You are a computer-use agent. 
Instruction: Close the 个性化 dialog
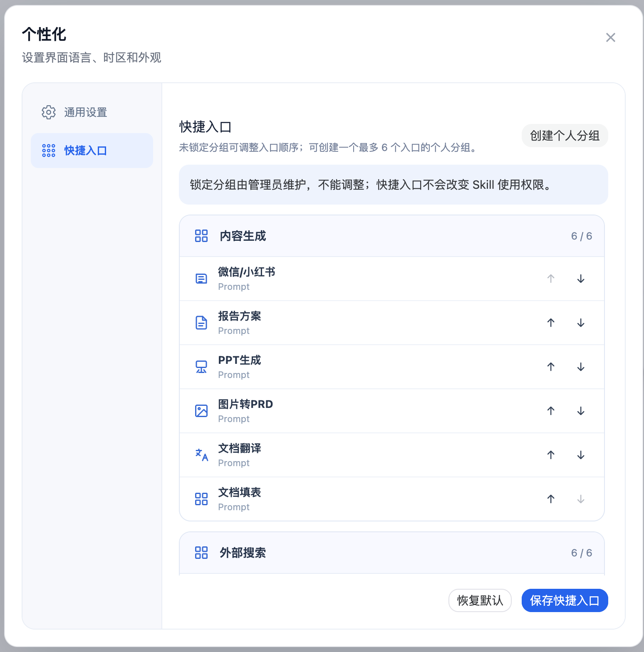pos(611,37)
